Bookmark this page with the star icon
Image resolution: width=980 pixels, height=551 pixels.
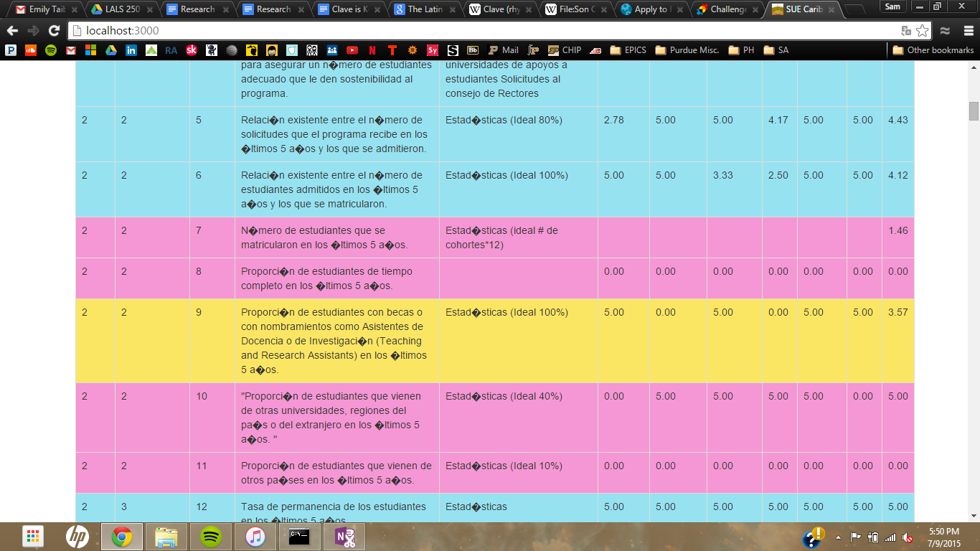pos(922,31)
